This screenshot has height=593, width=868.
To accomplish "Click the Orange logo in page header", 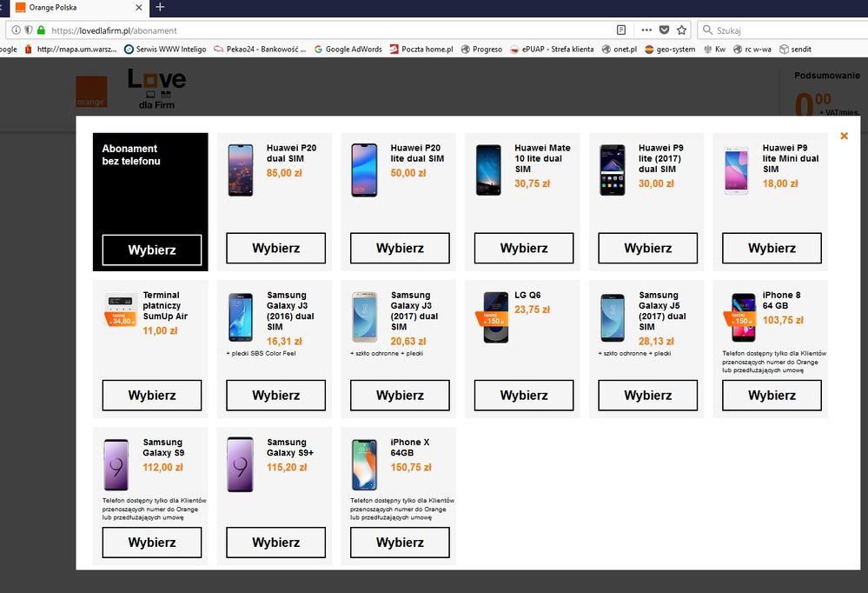I will 92,92.
